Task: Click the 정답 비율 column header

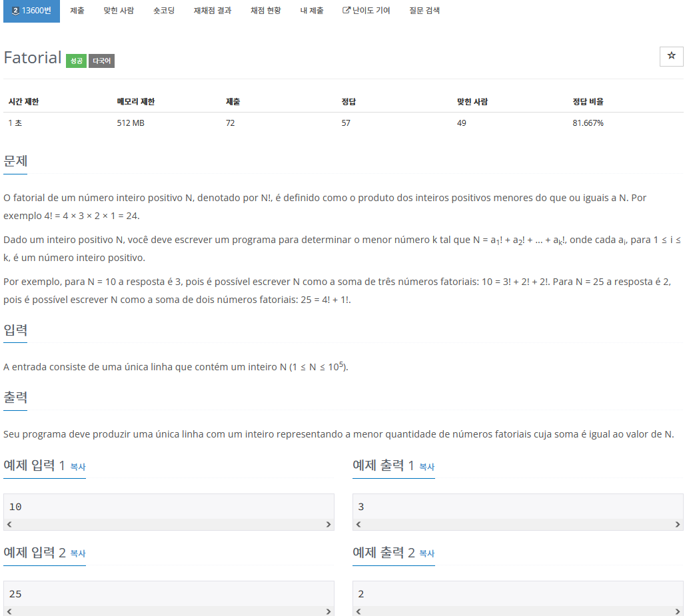Action: tap(588, 102)
